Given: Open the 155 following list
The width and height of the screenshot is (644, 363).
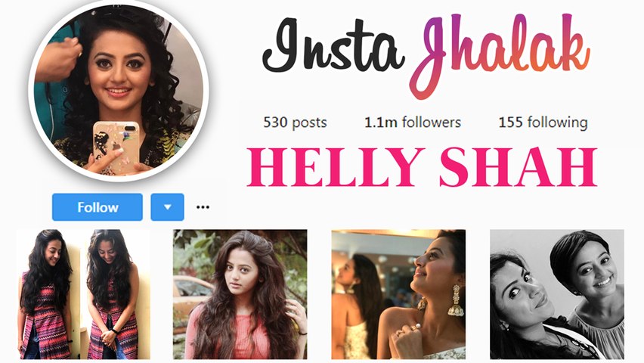Looking at the screenshot, I should [543, 123].
